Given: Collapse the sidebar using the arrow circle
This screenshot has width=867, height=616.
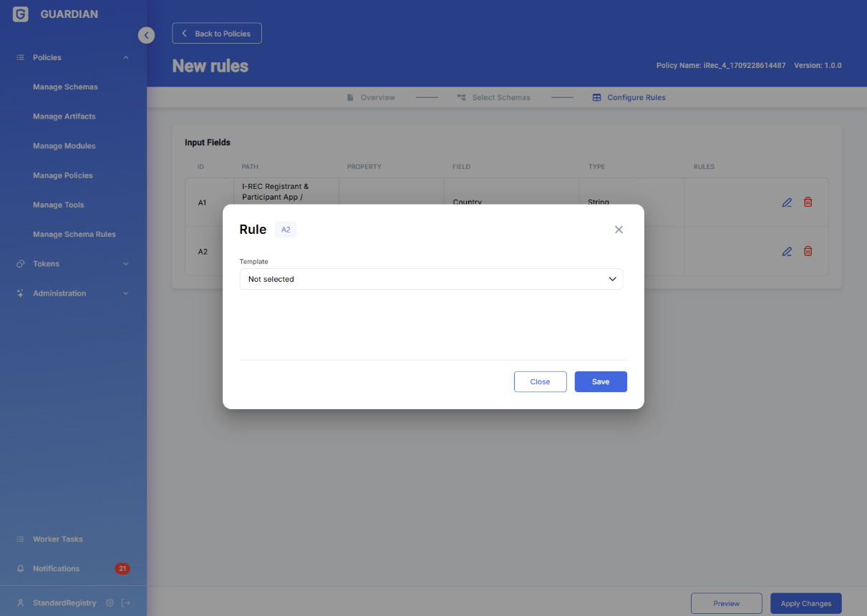Looking at the screenshot, I should tap(146, 35).
